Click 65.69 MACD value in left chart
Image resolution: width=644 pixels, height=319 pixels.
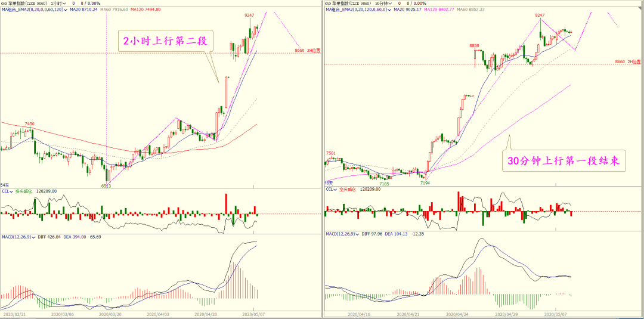coord(95,237)
